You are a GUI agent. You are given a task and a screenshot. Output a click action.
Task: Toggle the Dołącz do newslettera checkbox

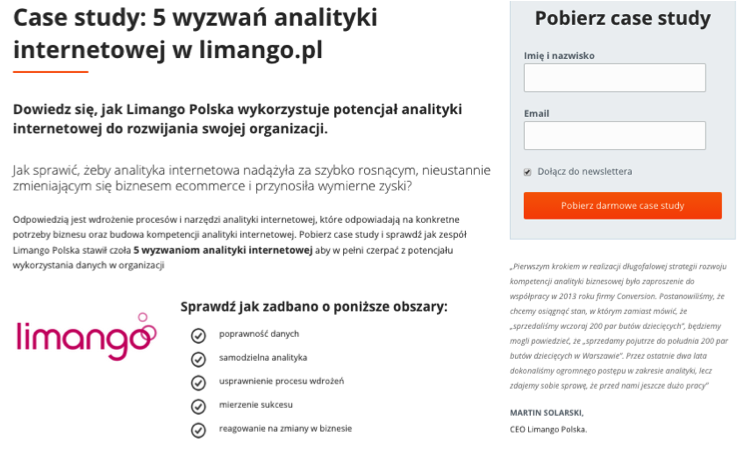tap(527, 172)
